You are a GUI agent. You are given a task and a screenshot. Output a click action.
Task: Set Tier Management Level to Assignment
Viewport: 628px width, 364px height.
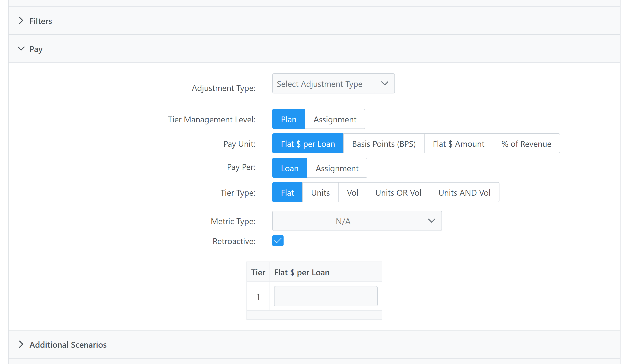pos(335,119)
